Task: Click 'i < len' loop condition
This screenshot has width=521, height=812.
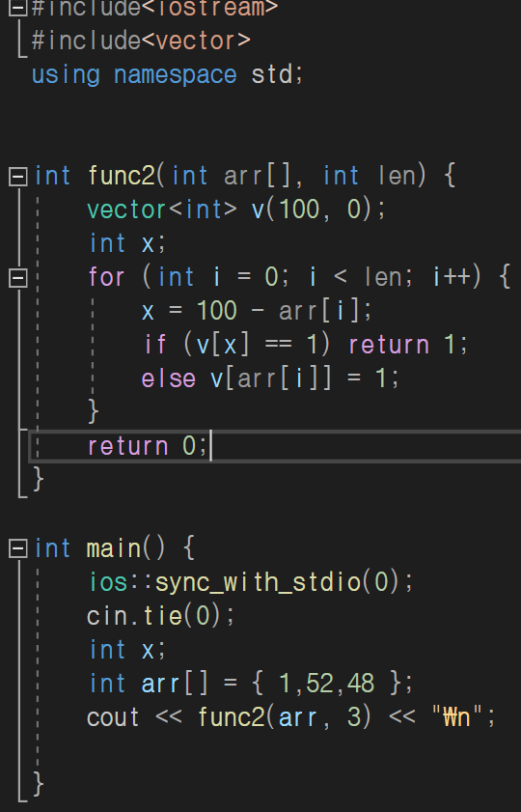Action: click(x=355, y=277)
